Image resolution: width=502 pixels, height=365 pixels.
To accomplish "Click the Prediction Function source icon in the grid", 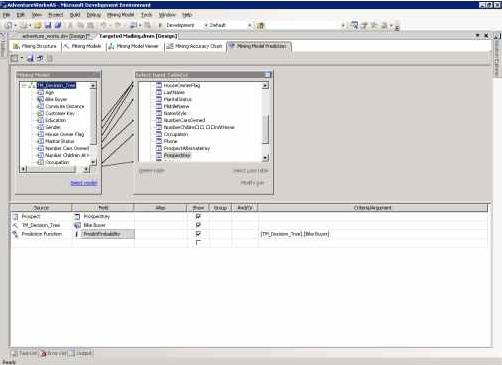I will pos(15,234).
